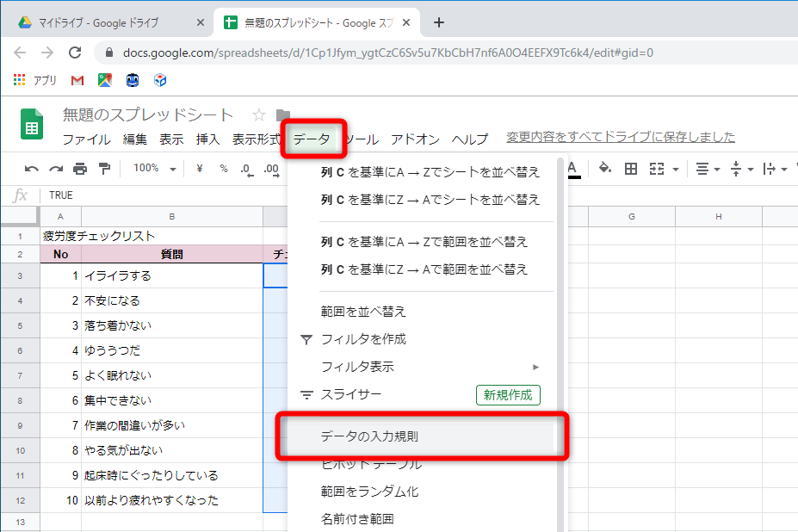The width and height of the screenshot is (798, 532).
Task: Apply currency format with the ¥ icon
Action: point(199,169)
